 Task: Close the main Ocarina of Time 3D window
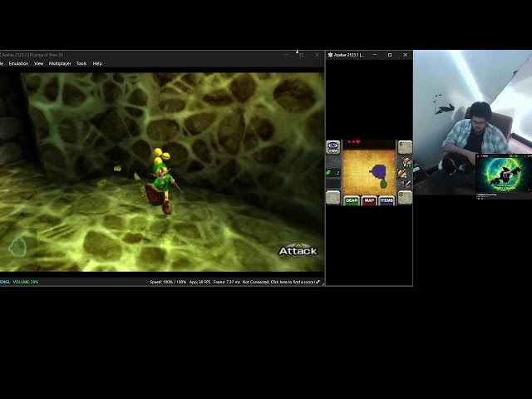point(317,55)
